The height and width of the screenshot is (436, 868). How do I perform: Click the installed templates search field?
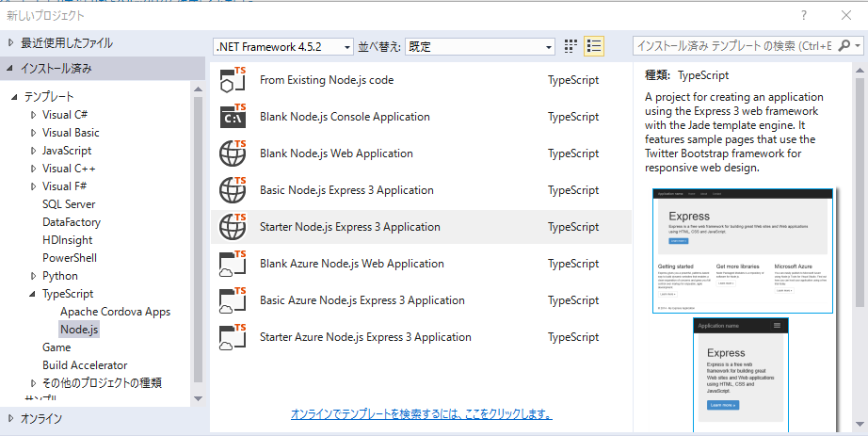point(734,46)
